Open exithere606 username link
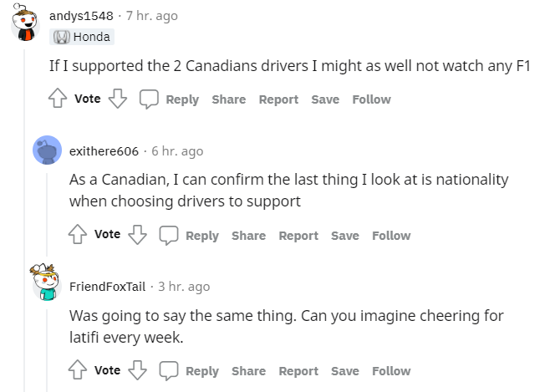The width and height of the screenshot is (550, 392). point(104,151)
